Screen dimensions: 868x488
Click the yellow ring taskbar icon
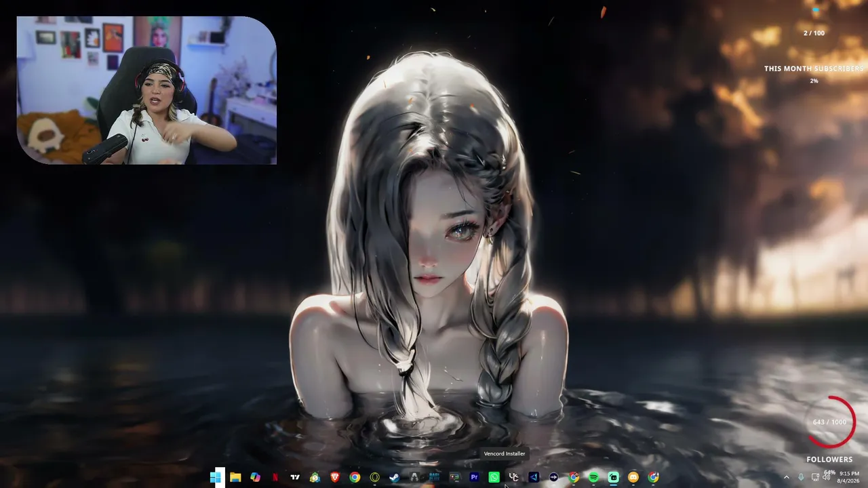(374, 477)
